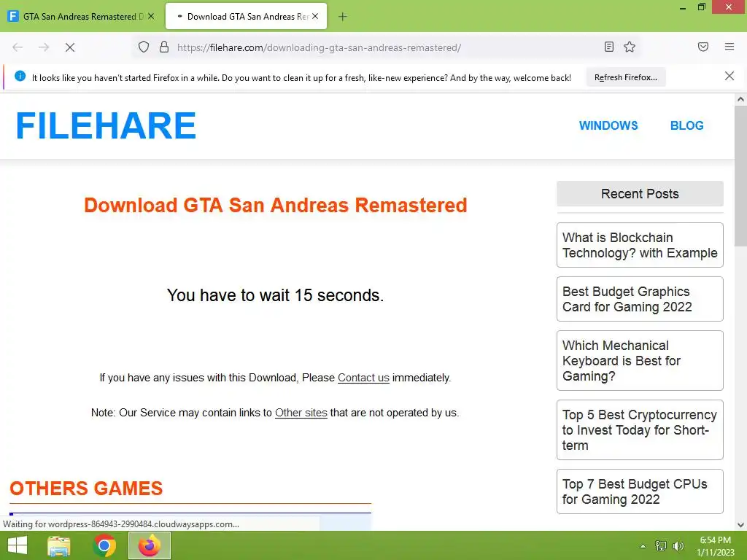The height and width of the screenshot is (560, 747).
Task: Open the WINDOWS navigation menu item
Action: pos(608,125)
